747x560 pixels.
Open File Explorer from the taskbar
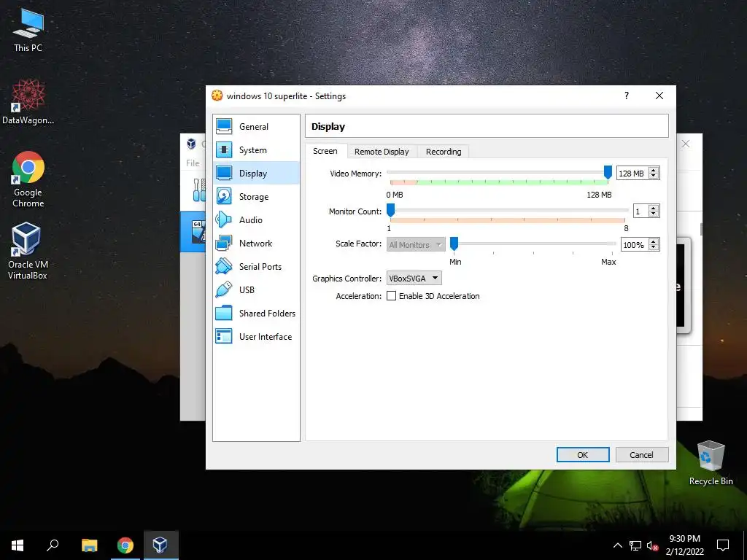89,545
